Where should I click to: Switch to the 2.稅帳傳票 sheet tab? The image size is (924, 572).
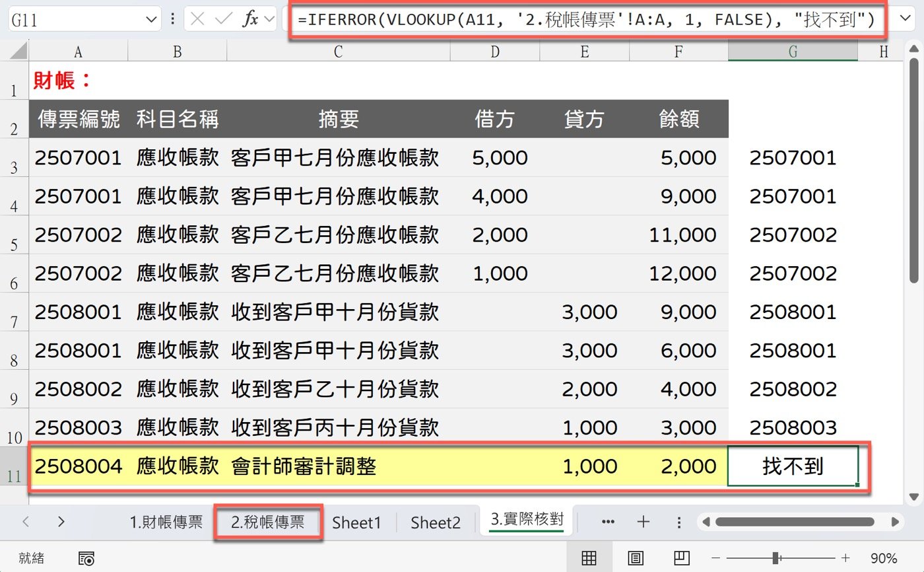pyautogui.click(x=268, y=522)
